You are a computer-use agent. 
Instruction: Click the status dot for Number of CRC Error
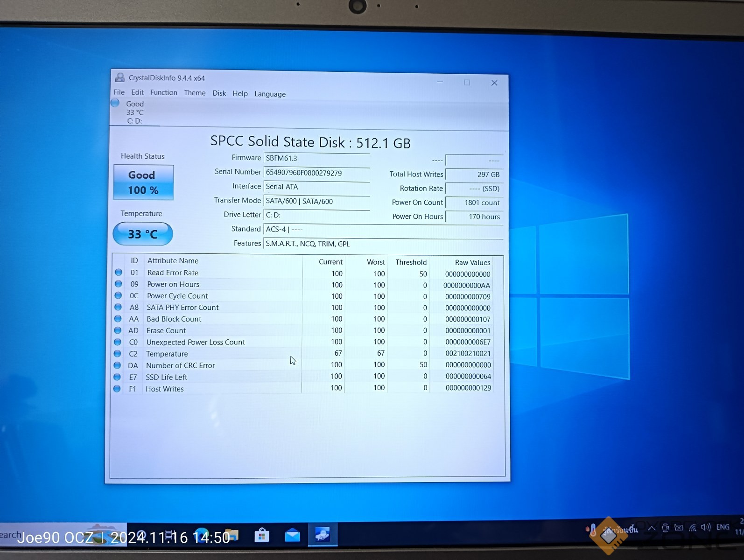pos(118,365)
